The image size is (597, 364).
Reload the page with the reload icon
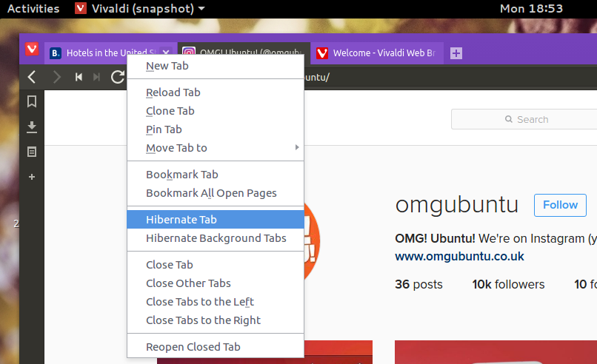pyautogui.click(x=117, y=77)
